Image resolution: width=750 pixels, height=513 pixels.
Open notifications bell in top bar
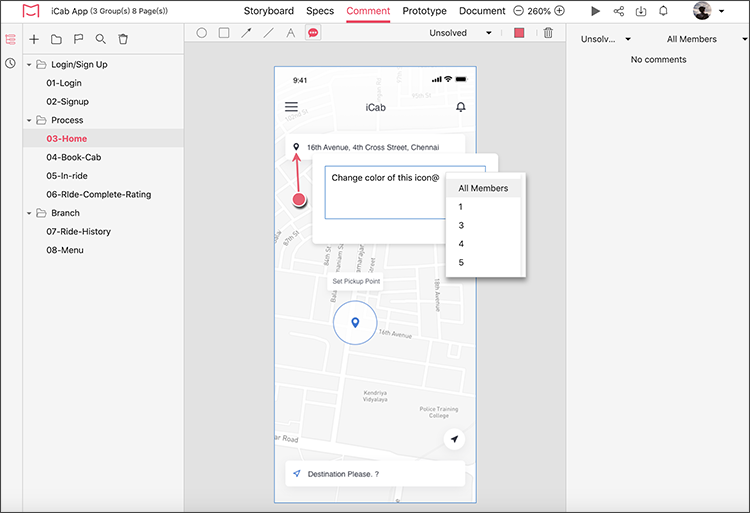663,11
